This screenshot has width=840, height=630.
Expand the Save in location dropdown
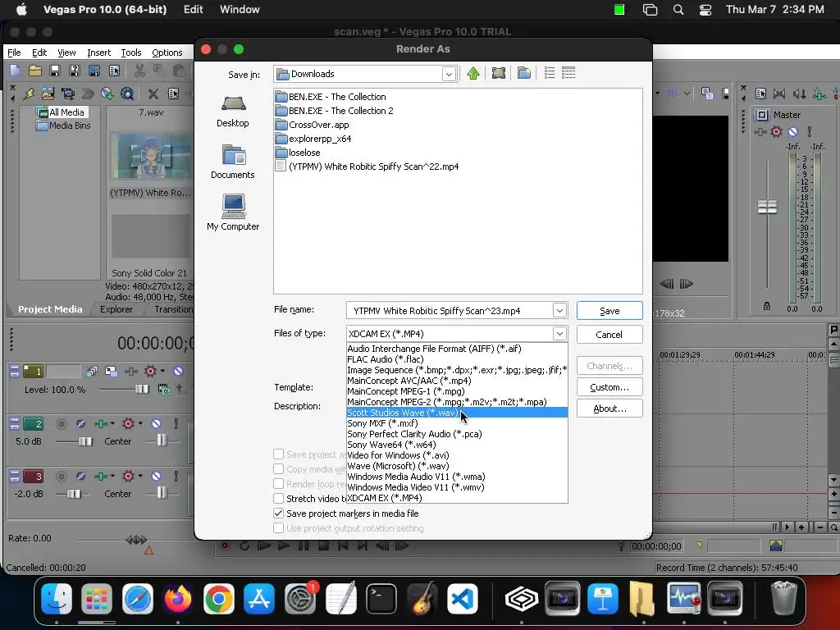(449, 74)
